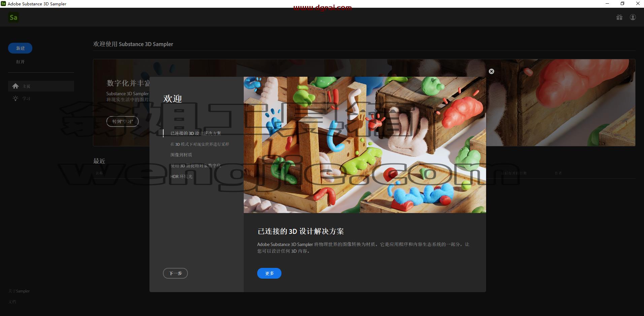The image size is (644, 316).
Task: Click the blue 更多 button
Action: pos(269,273)
